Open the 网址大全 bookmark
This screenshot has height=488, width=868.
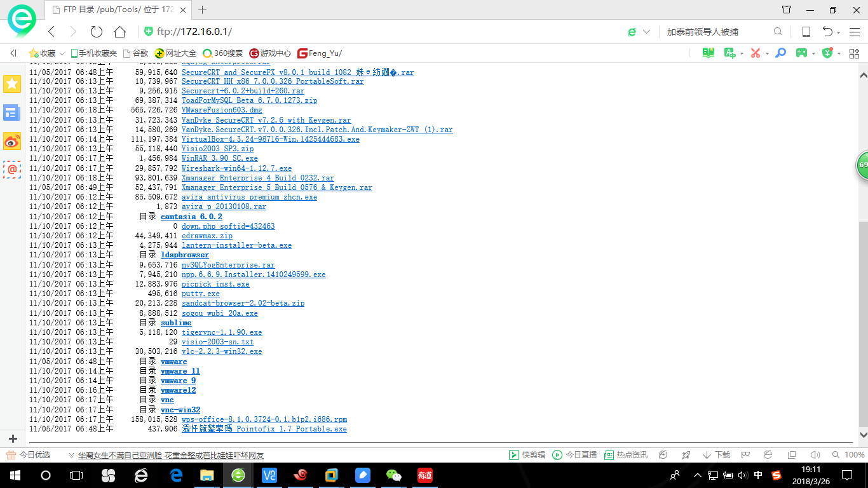175,53
